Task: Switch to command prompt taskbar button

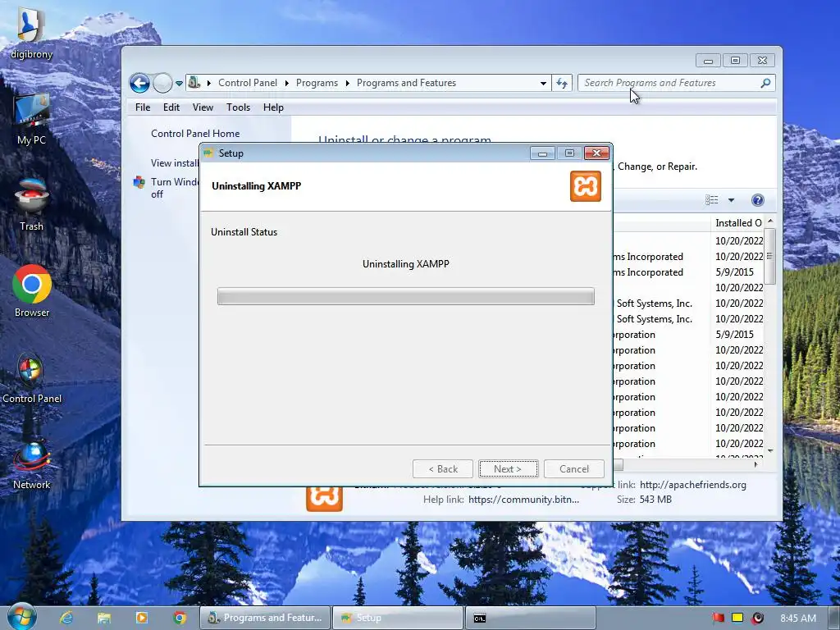Action: [531, 618]
